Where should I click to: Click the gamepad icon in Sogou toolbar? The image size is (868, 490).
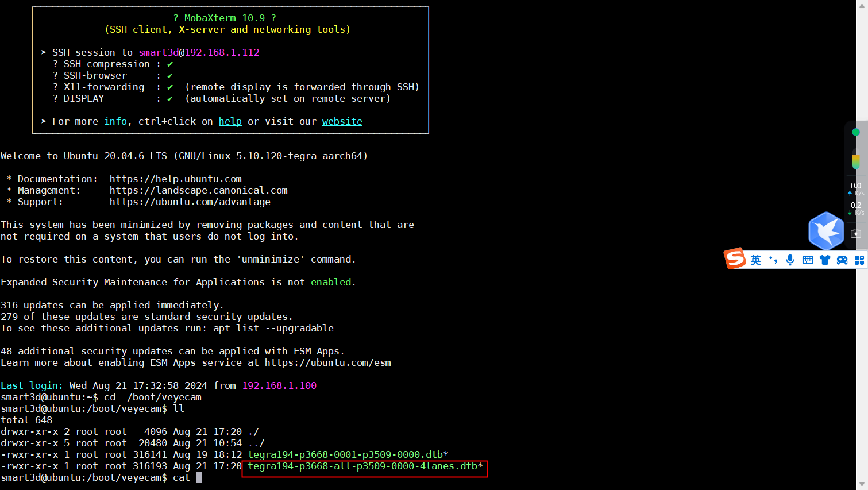[x=842, y=260]
